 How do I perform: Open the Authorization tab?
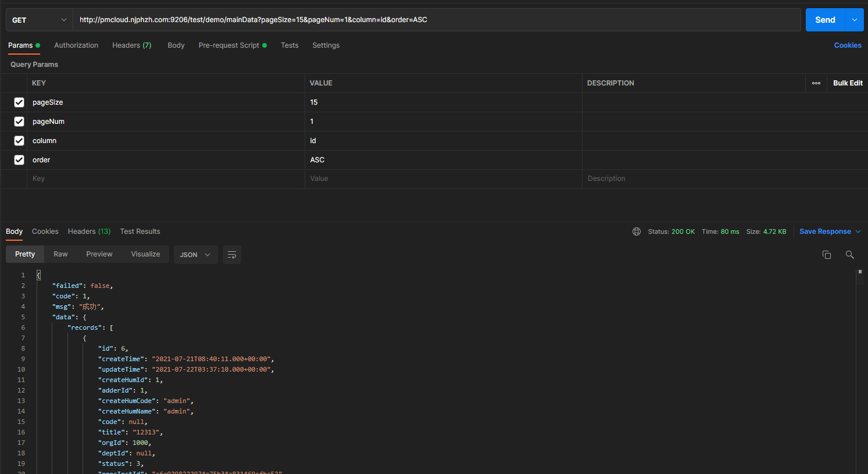coord(76,45)
